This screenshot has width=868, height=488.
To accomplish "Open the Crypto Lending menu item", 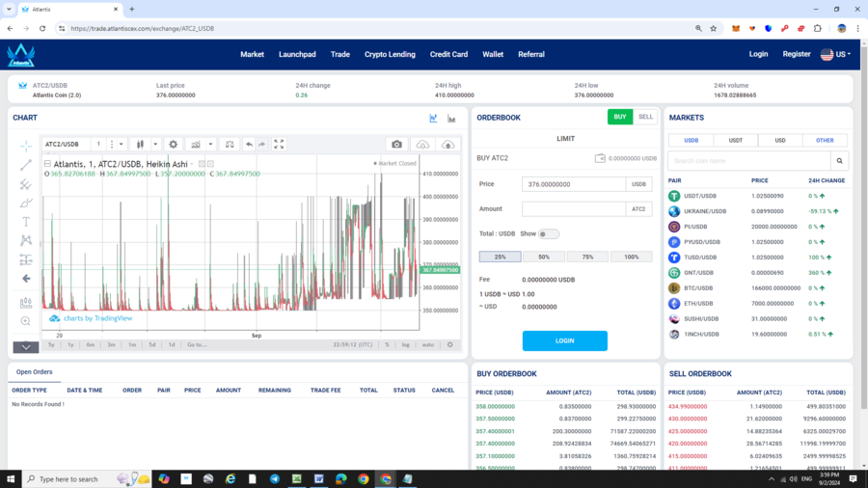I will (390, 54).
